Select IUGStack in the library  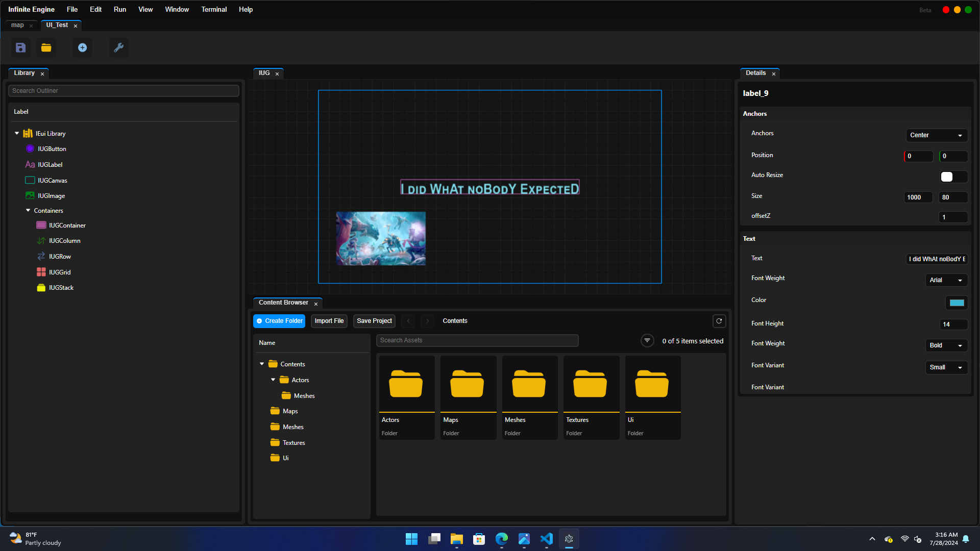[61, 288]
